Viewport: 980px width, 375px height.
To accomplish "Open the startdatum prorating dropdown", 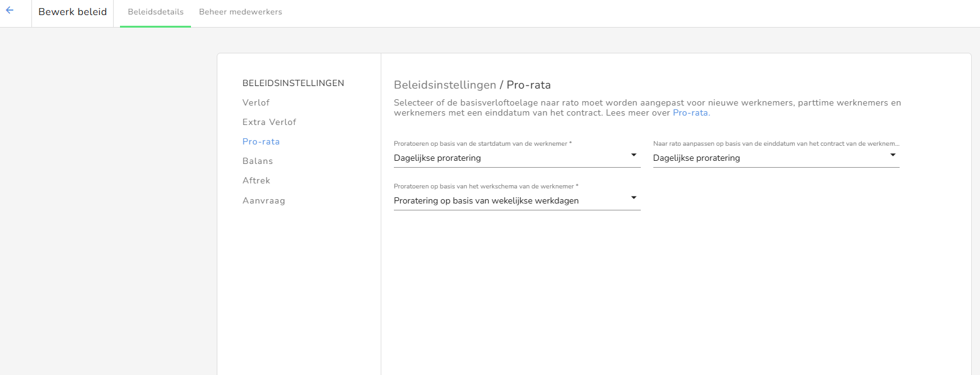I will pyautogui.click(x=517, y=158).
